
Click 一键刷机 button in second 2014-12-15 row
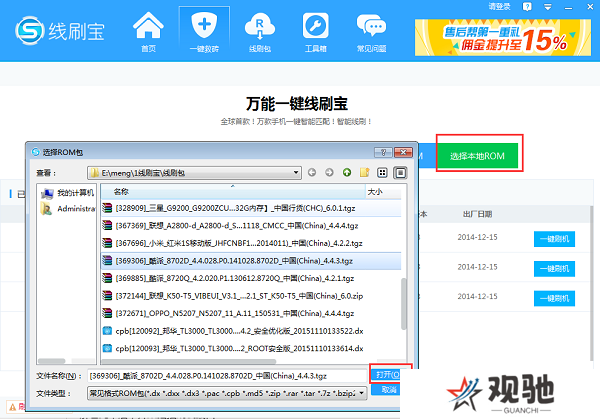pyautogui.click(x=554, y=269)
